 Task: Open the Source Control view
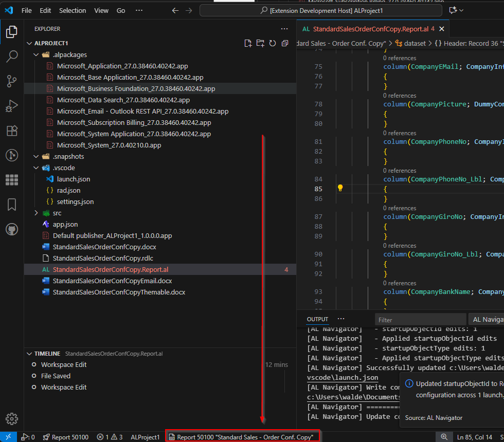[11, 81]
